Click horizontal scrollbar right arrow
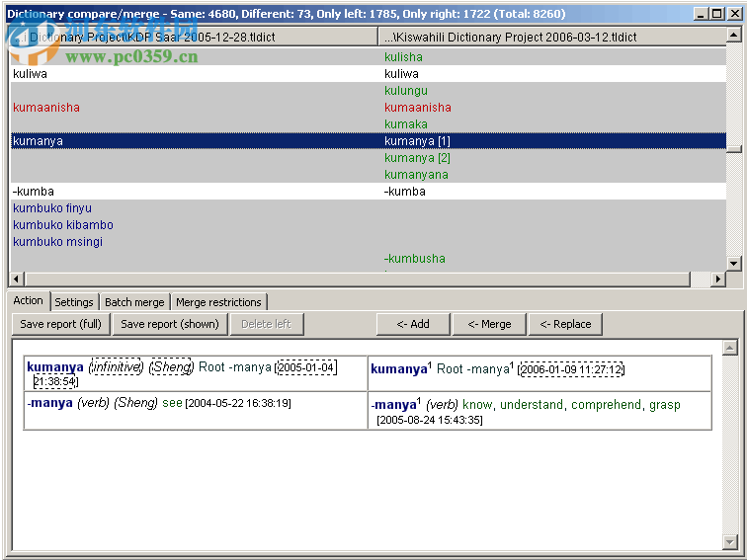Image resolution: width=747 pixels, height=560 pixels. (x=718, y=280)
